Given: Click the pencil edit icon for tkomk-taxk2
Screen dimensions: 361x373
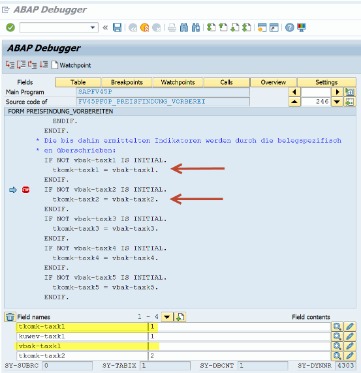Looking at the screenshot, I should pyautogui.click(x=350, y=356).
